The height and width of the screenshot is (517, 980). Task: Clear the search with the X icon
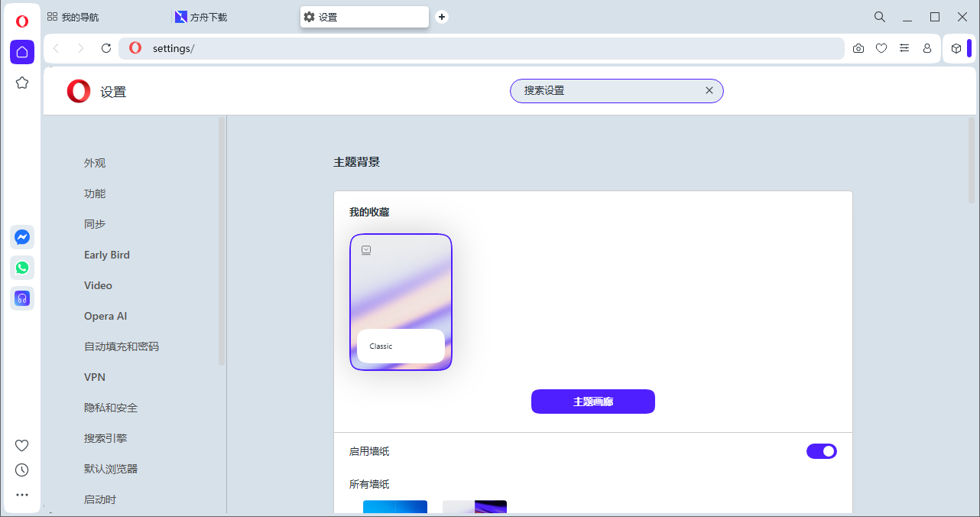point(709,90)
